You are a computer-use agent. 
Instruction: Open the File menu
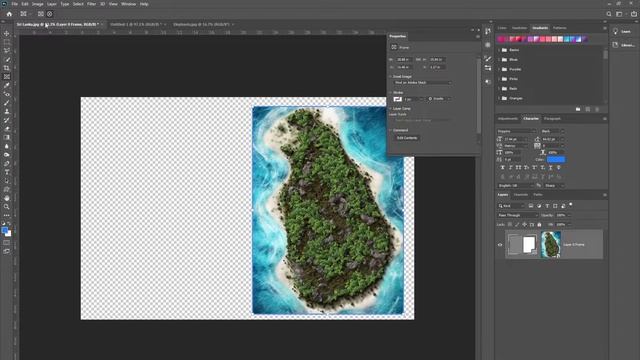click(x=14, y=4)
